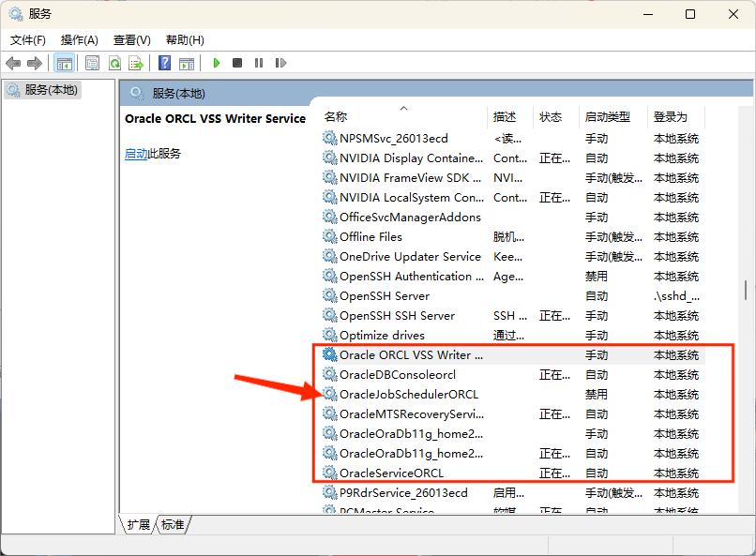This screenshot has height=556, width=756.
Task: Open the Help toolbar icon
Action: click(164, 63)
